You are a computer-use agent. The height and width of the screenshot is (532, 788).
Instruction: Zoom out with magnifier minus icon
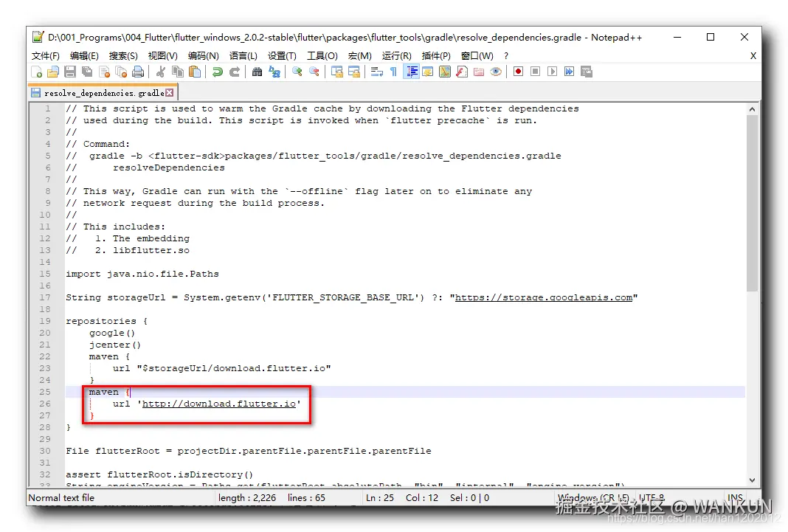click(314, 72)
